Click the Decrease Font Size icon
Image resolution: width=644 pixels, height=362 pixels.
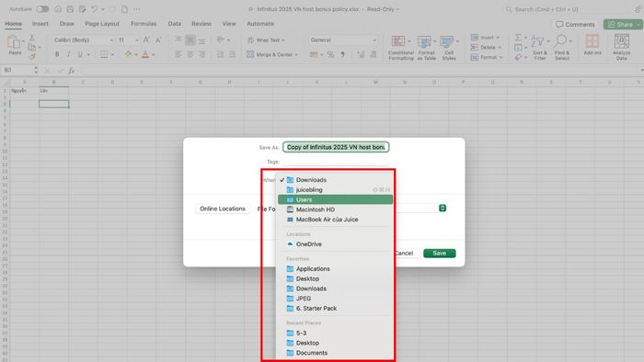pos(158,40)
